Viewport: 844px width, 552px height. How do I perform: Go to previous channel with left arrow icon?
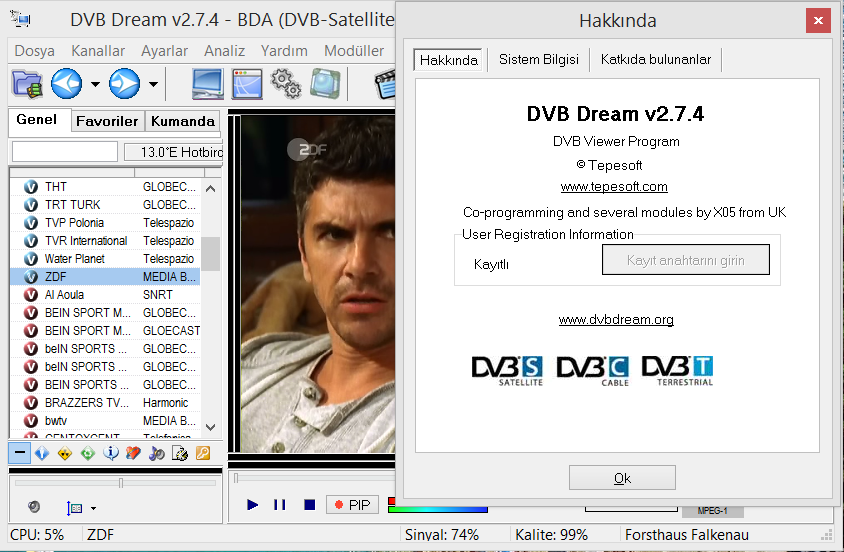(x=66, y=84)
